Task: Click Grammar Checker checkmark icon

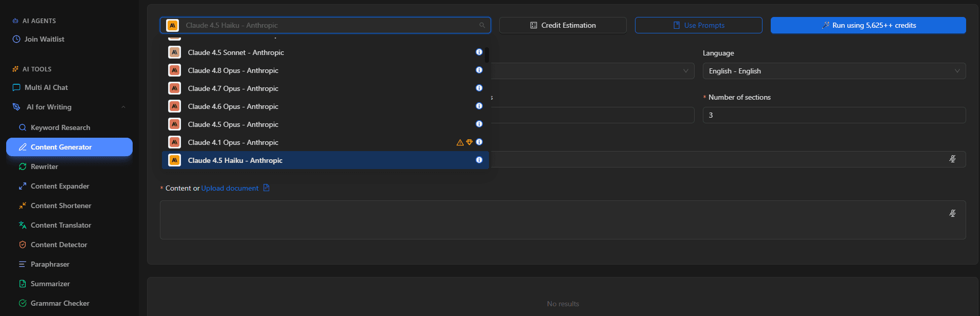Action: pos(23,303)
